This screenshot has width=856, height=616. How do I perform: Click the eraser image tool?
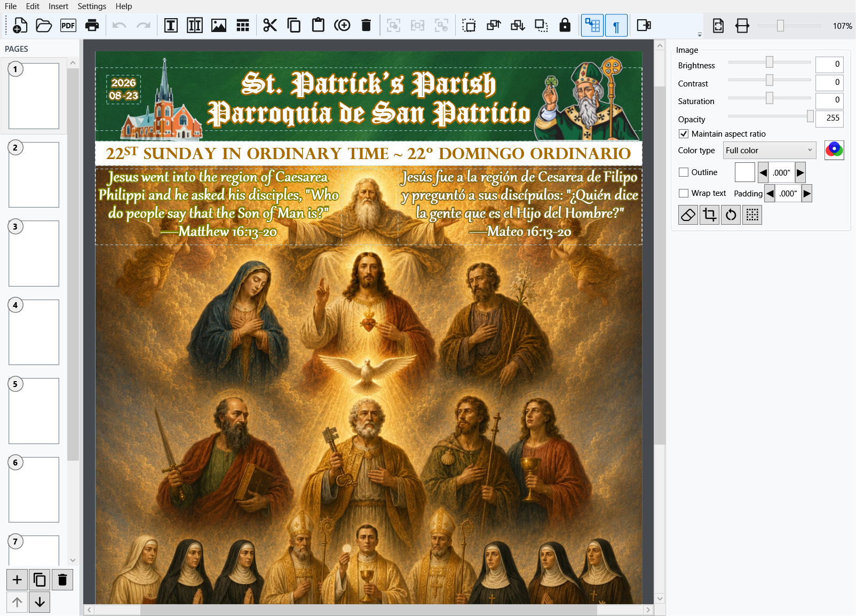tap(688, 215)
